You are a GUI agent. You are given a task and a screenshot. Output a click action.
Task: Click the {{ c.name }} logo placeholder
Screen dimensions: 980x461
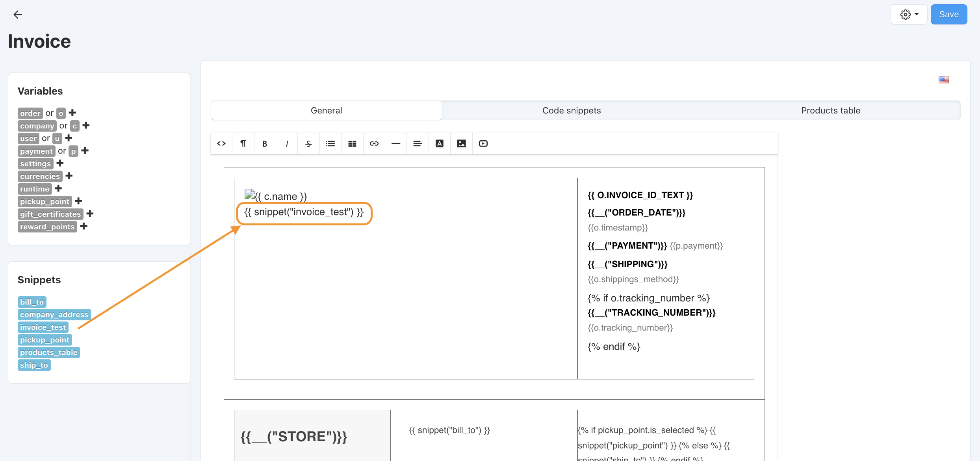276,196
